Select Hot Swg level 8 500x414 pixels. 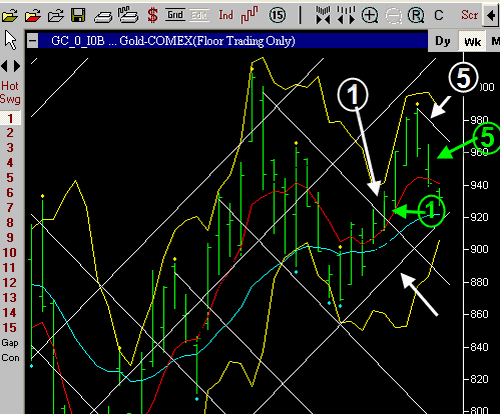10,223
